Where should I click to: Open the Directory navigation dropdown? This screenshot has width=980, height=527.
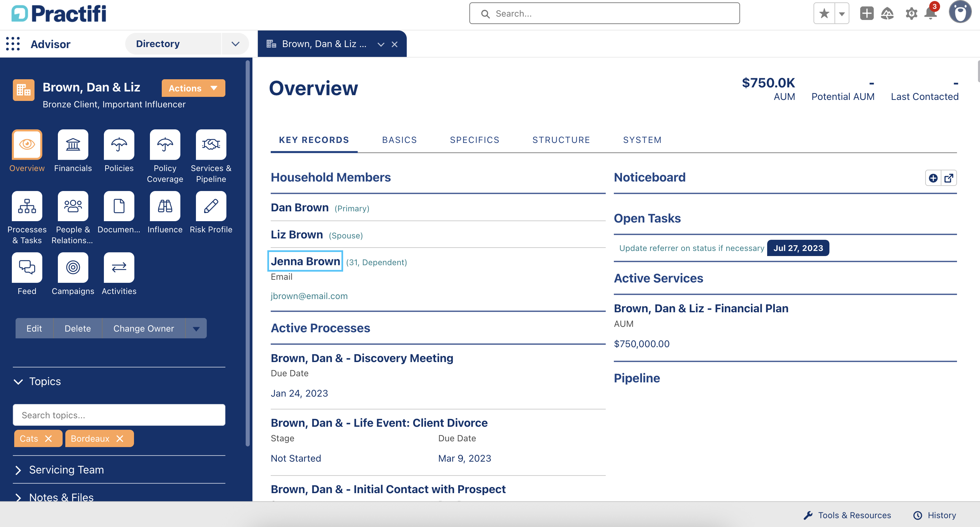coord(236,44)
